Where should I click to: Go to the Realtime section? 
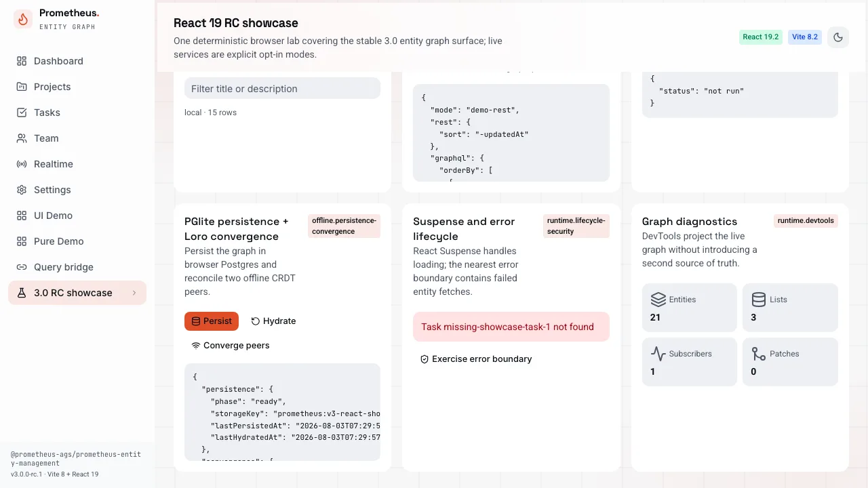77,164
